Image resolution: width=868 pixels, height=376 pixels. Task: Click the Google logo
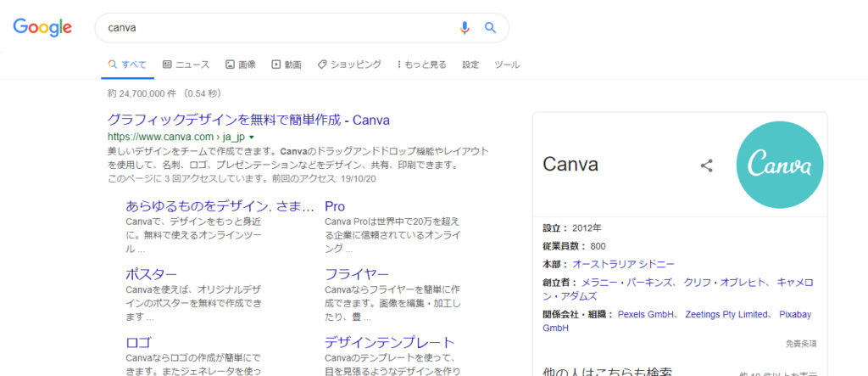pyautogui.click(x=42, y=27)
